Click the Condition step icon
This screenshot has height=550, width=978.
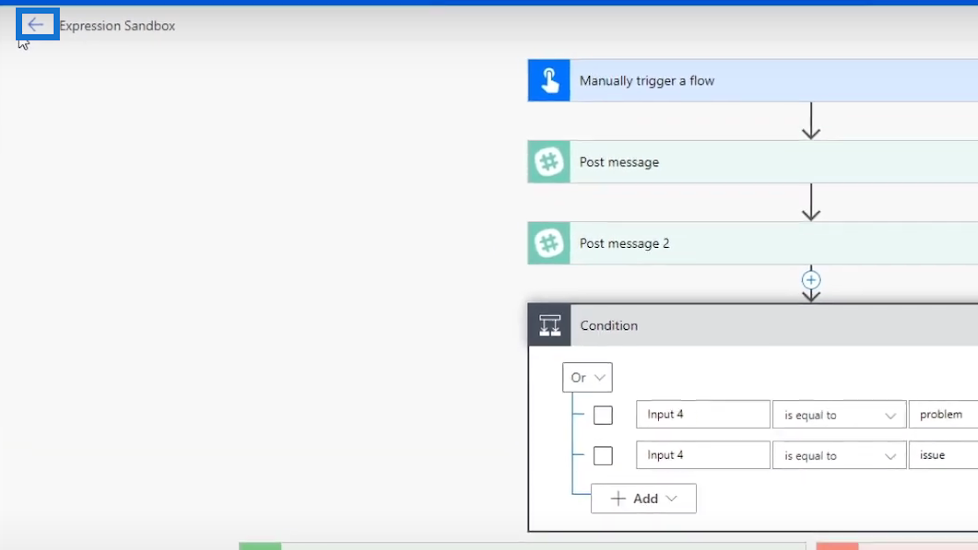click(x=550, y=326)
